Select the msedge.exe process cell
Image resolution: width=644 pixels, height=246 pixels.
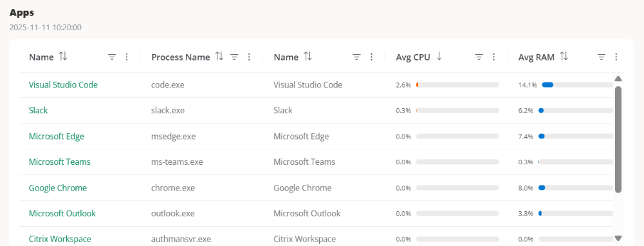point(173,136)
